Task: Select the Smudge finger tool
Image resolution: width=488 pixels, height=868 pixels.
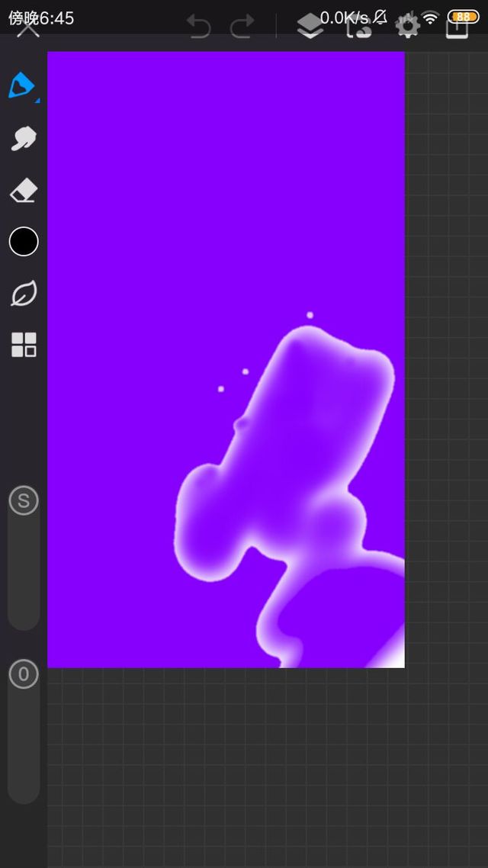Action: [x=24, y=139]
